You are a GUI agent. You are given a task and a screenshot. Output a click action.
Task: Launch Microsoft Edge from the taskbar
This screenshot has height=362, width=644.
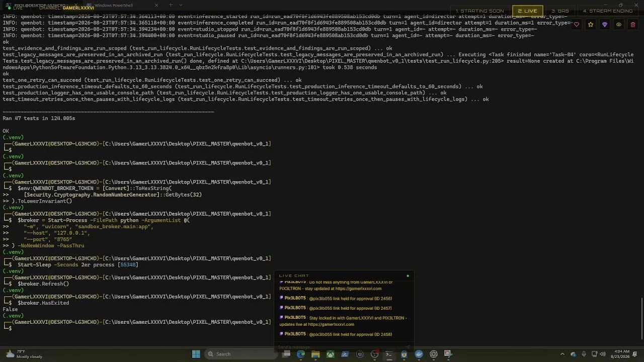(301, 354)
